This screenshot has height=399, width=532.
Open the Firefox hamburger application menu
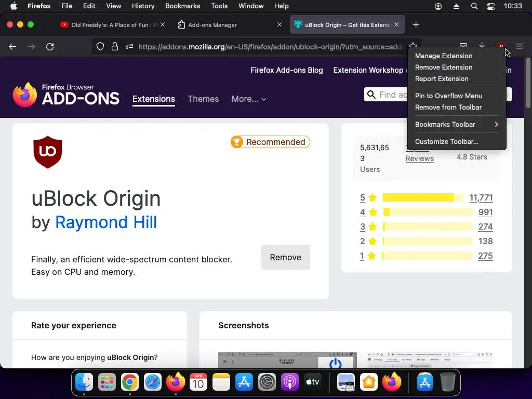click(520, 46)
